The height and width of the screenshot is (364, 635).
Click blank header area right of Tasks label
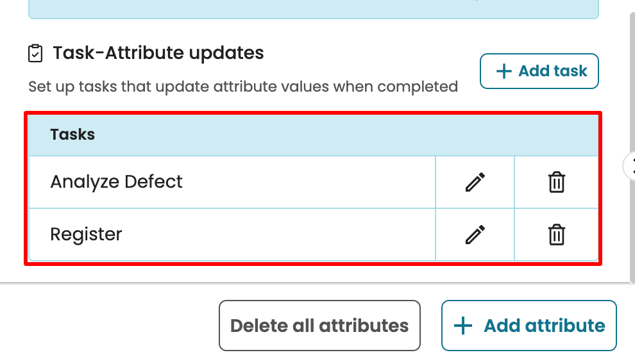coord(346,135)
